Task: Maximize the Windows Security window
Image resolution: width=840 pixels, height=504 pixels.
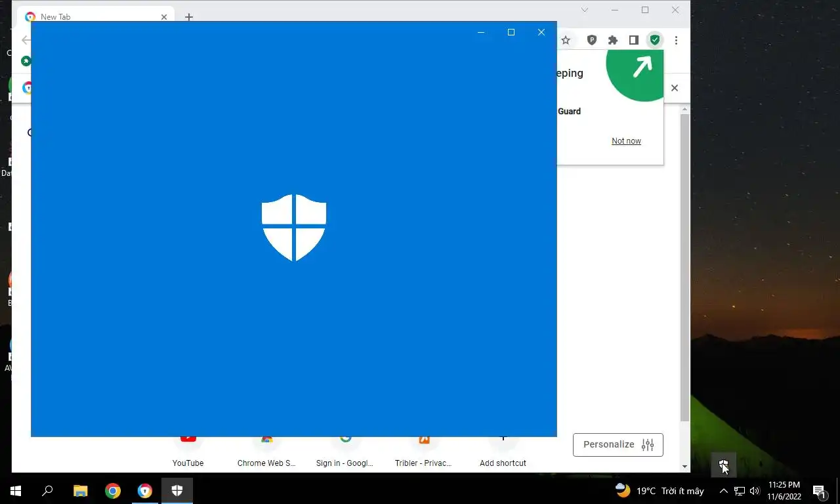Action: [511, 32]
